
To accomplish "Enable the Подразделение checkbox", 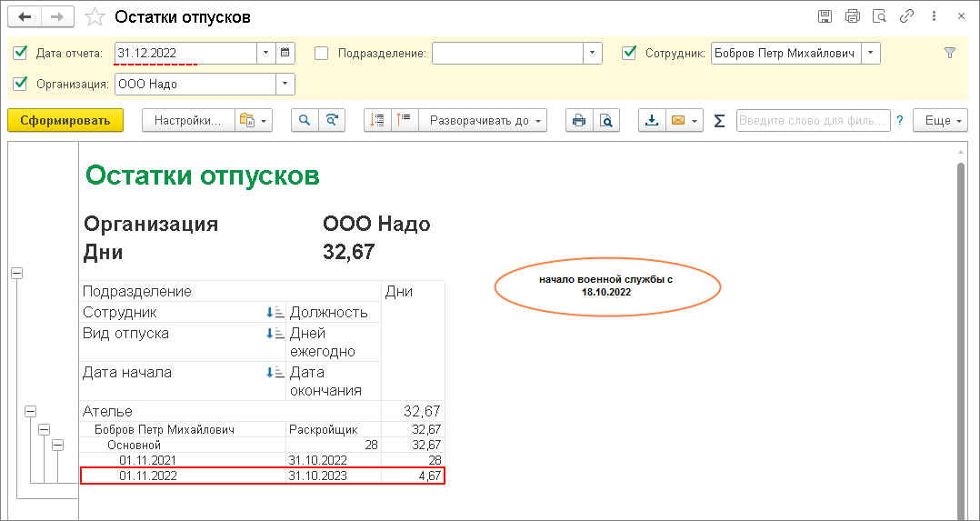I will tap(321, 54).
